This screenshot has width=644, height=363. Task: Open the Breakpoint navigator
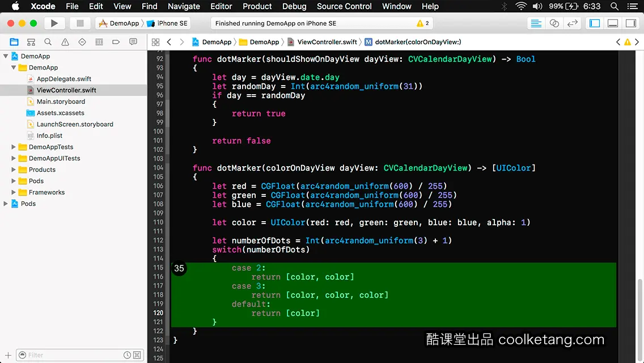point(116,42)
